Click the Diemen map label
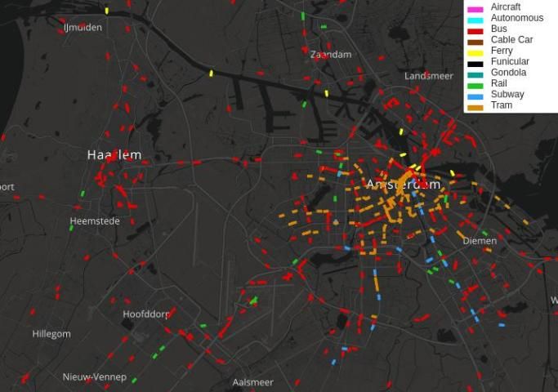Viewport: 558px width, 392px height. pos(480,241)
